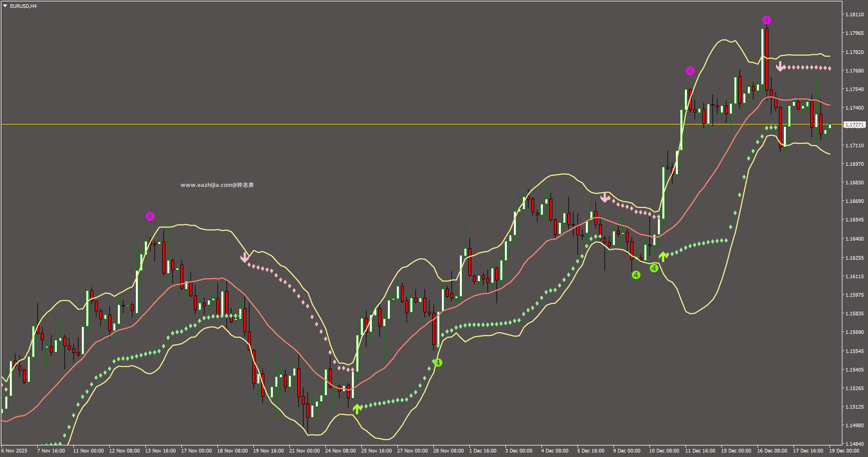
Task: Click the 19 Dec 00:00 time label
Action: (x=844, y=451)
